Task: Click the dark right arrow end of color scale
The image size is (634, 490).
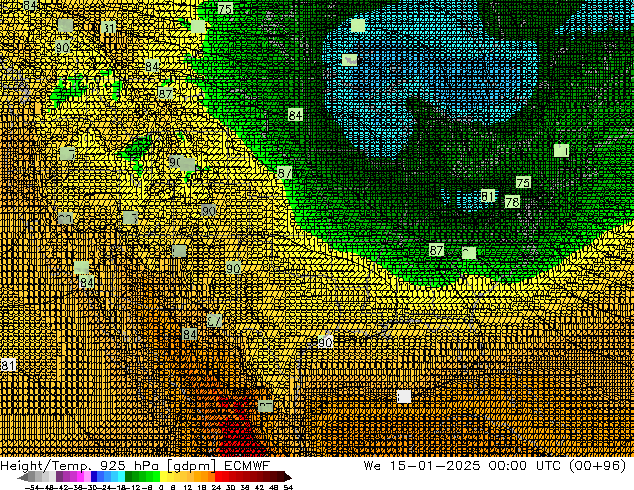Action: click(287, 477)
